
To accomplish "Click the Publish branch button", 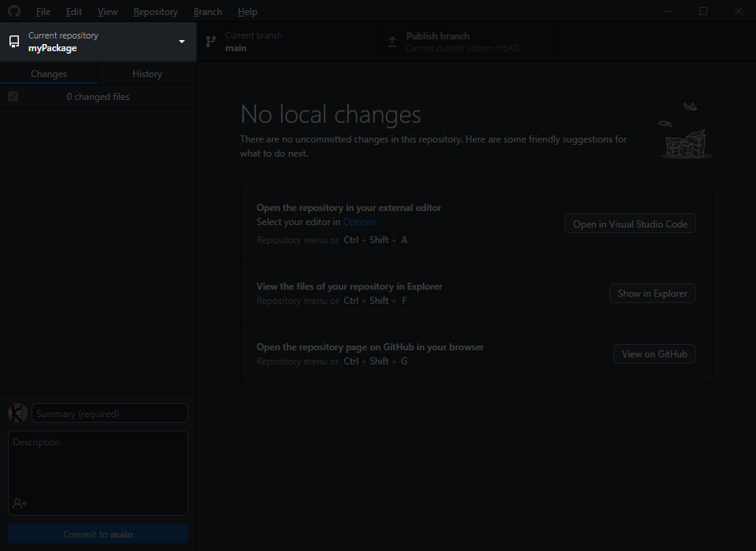I will [468, 42].
